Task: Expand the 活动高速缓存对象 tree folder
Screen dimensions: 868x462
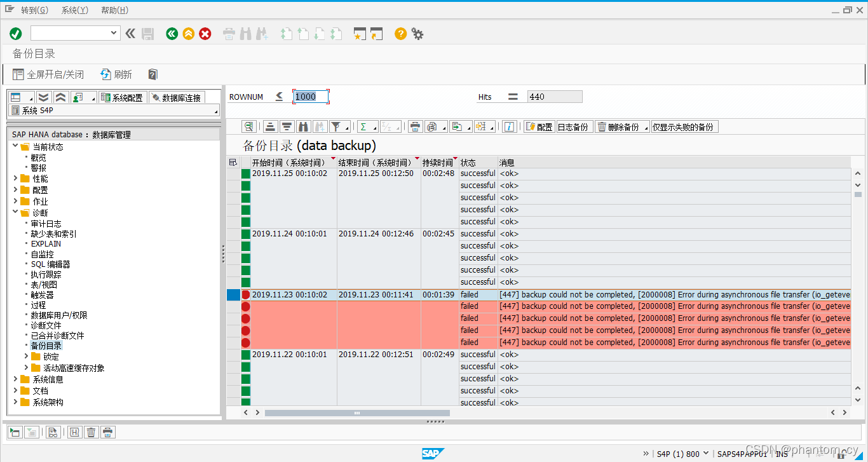Action: [26, 367]
